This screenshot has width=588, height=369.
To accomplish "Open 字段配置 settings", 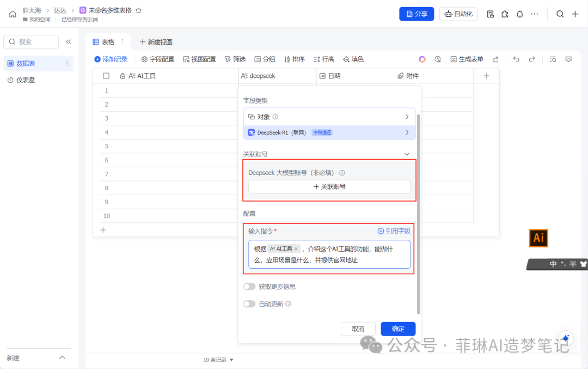I will coord(158,59).
